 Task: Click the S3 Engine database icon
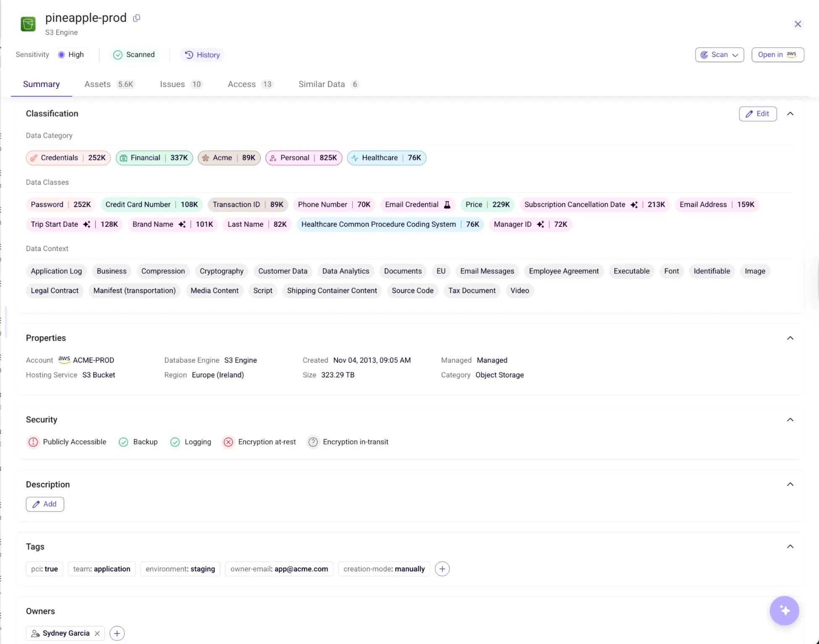pyautogui.click(x=27, y=24)
